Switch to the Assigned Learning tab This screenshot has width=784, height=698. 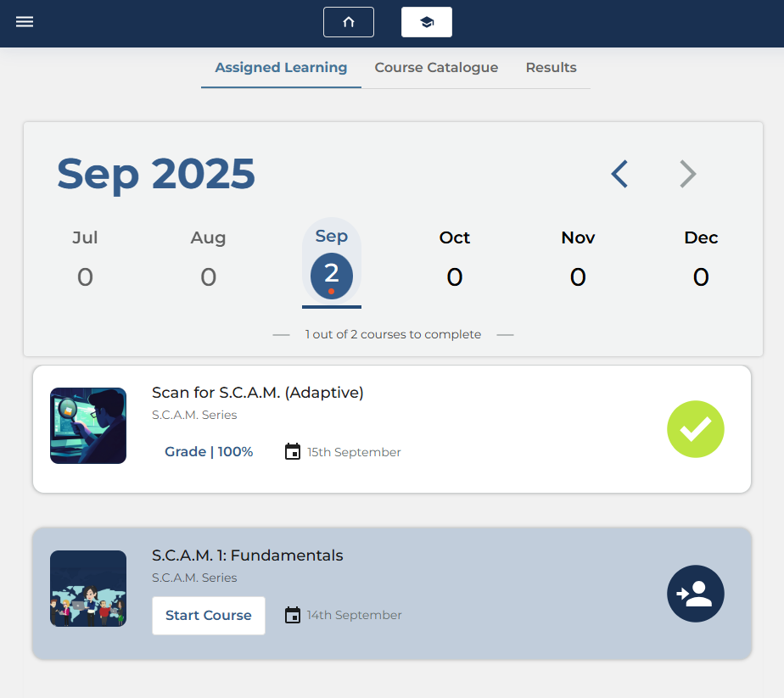pos(281,68)
